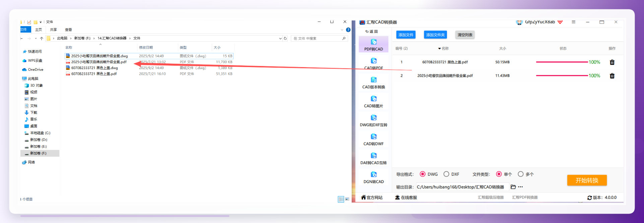Open the 官方网站 link

pyautogui.click(x=372, y=198)
